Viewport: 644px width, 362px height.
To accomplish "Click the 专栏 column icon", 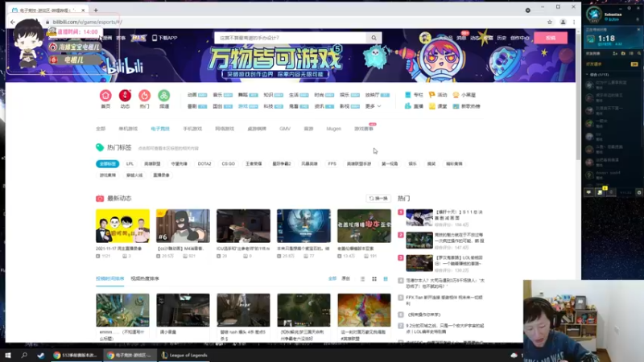I will [408, 95].
